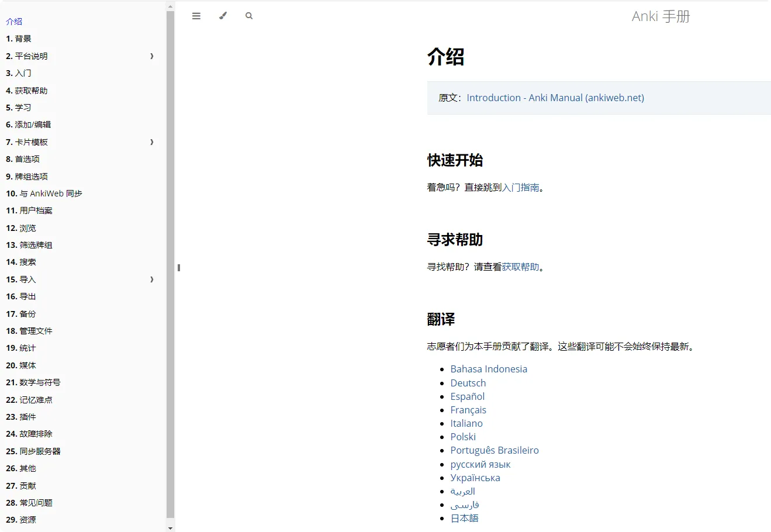Go to chapter 22. 记忆难点
Screen dimensions: 771x532
(29, 400)
